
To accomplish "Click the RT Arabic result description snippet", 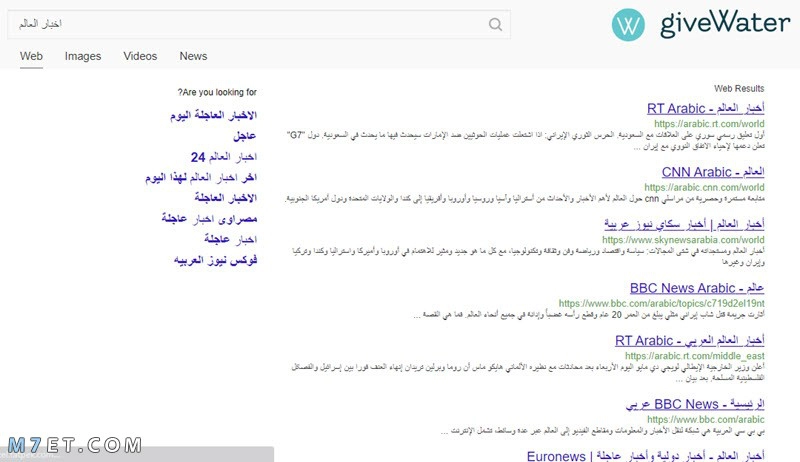I will click(526, 141).
